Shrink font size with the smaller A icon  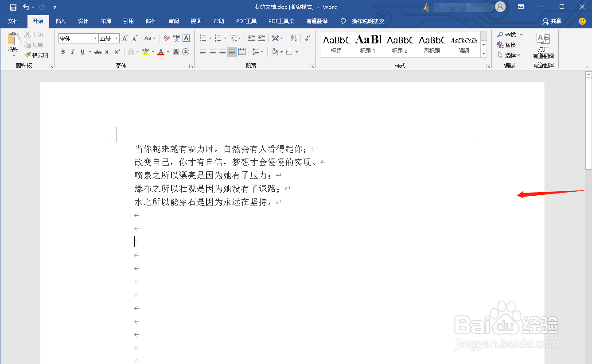[135, 39]
